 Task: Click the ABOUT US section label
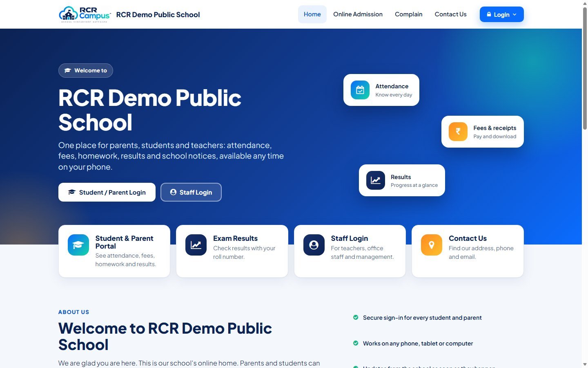click(73, 312)
